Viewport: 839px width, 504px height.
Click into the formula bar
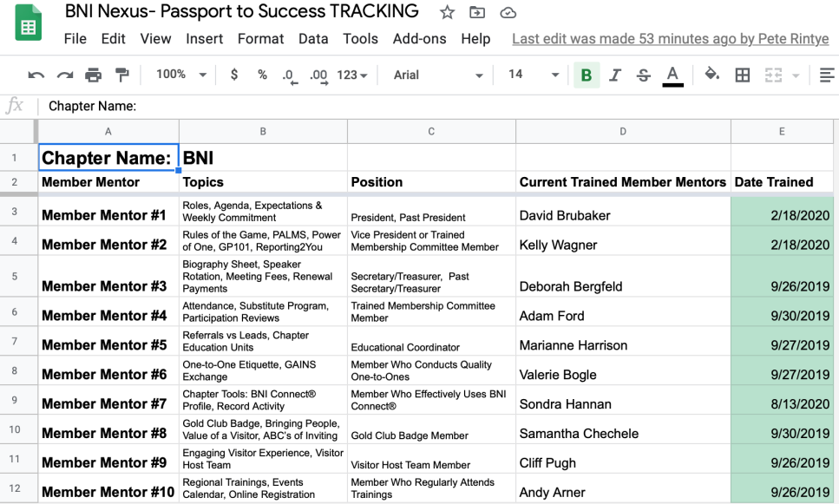tap(439, 106)
